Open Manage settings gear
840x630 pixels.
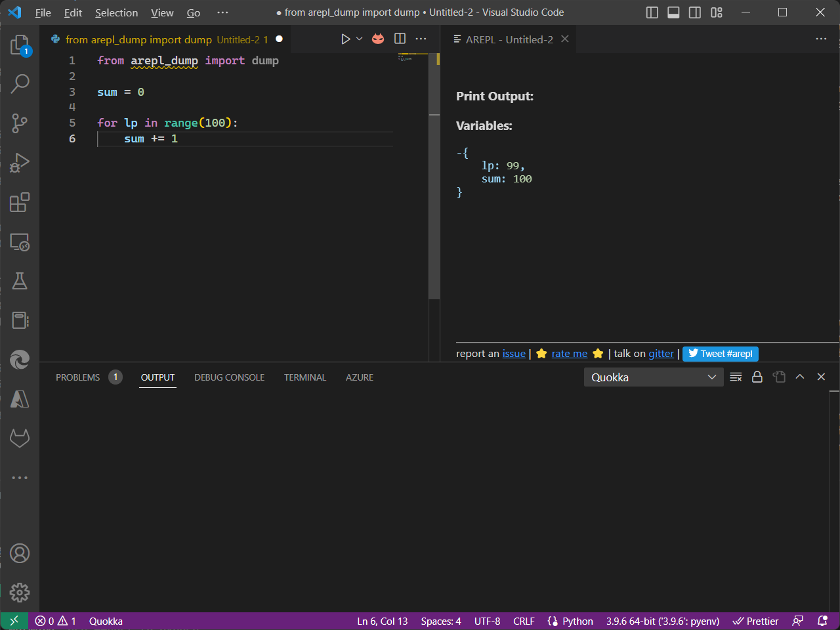coord(20,593)
